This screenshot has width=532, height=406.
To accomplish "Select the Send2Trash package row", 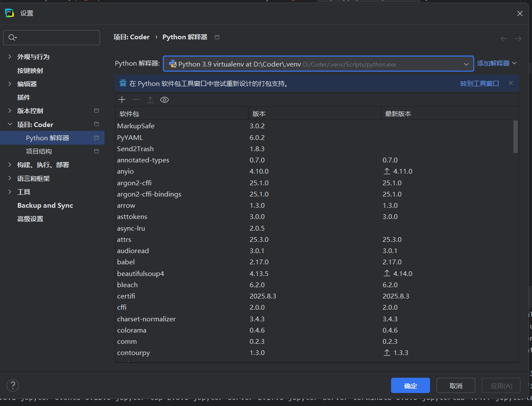I will click(x=314, y=149).
